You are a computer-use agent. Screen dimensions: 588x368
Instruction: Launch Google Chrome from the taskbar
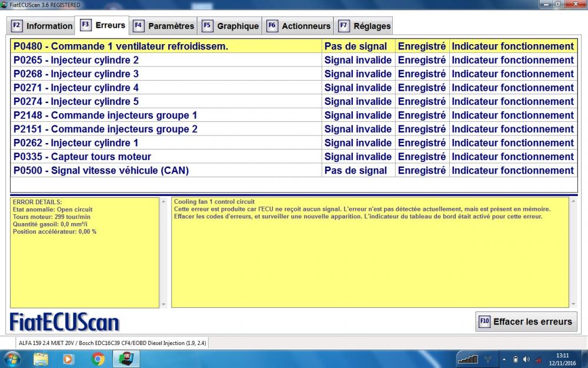(98, 359)
